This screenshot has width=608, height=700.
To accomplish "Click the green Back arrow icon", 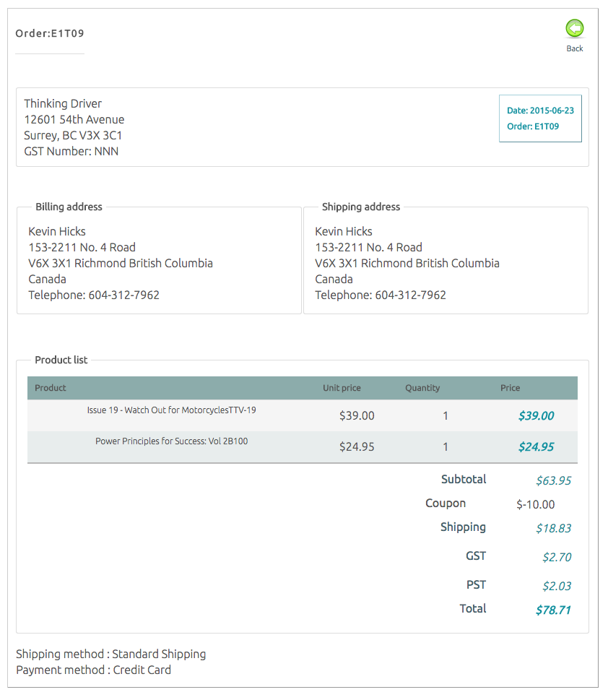I will point(575,28).
